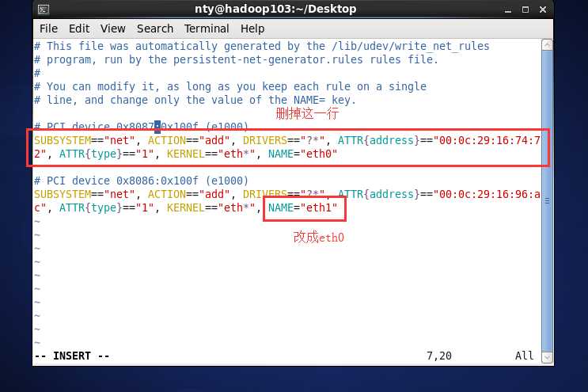Click KERNEL=="eth*" in the eth0 rule
588x392 pixels.
pos(211,154)
